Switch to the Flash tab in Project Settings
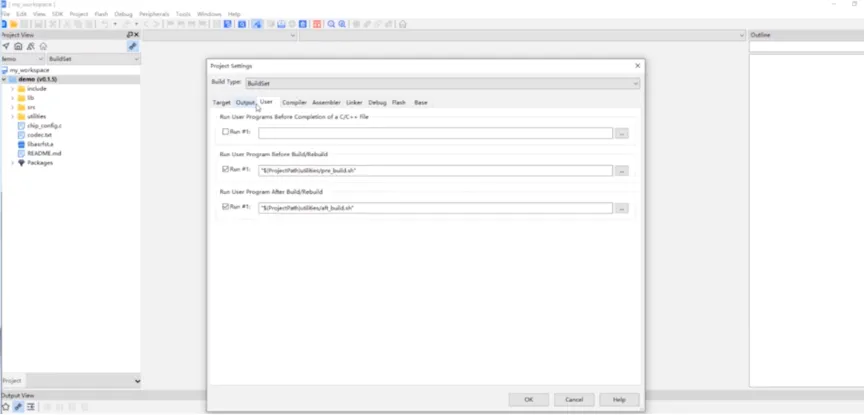Screen dimensions: 864x415 pos(399,103)
